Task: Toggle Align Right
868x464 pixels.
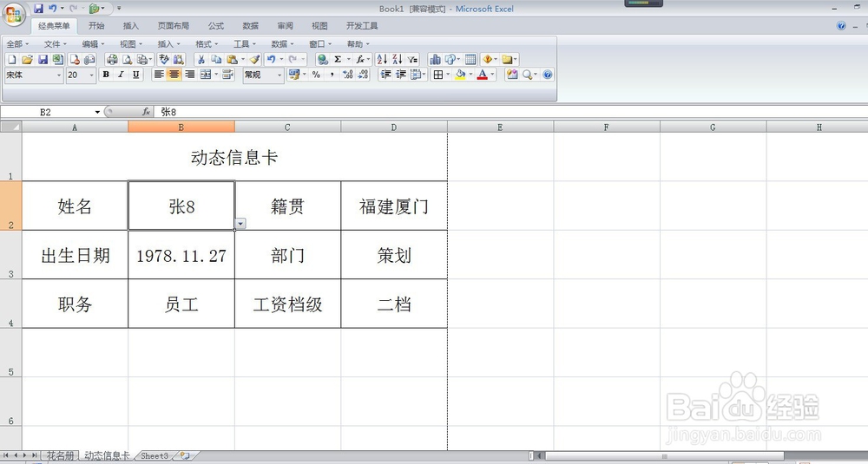Action: (190, 75)
